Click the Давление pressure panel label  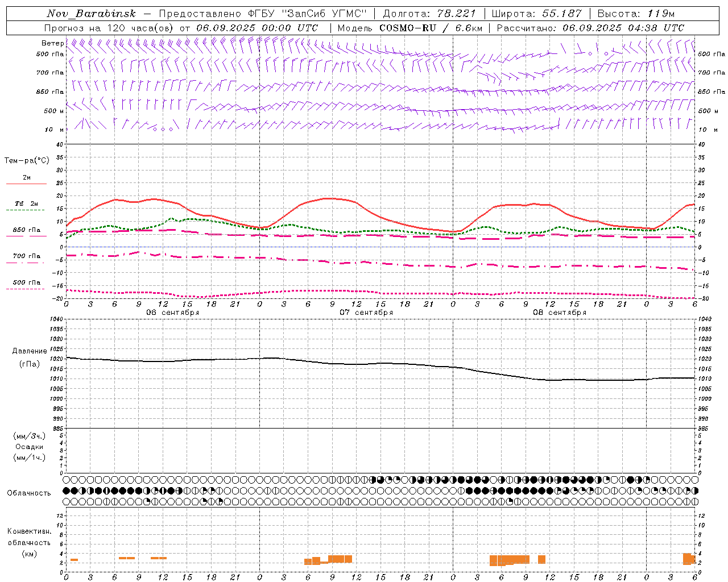point(30,351)
